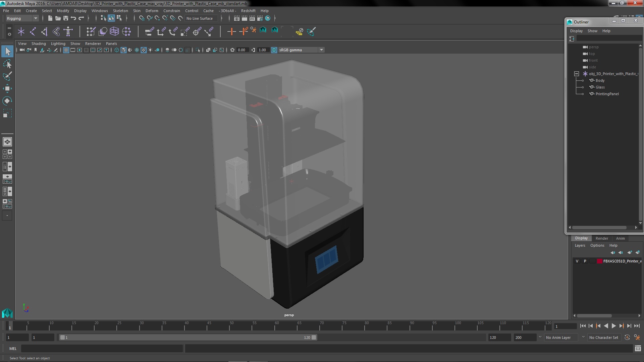Switch to the Render layer tab

tap(602, 238)
